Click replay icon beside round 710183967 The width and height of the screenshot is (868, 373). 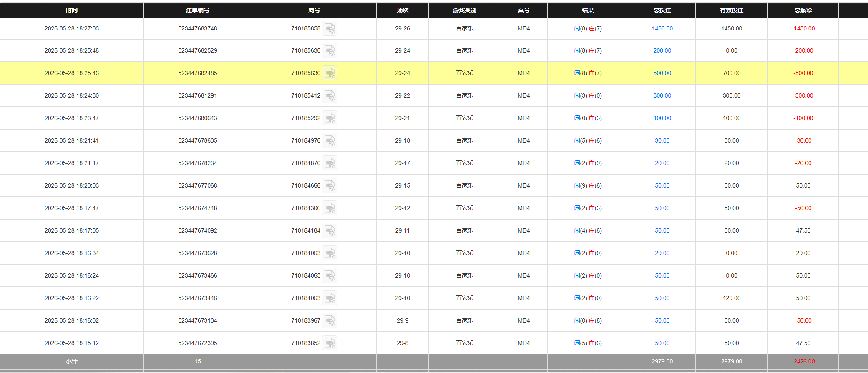pyautogui.click(x=330, y=321)
